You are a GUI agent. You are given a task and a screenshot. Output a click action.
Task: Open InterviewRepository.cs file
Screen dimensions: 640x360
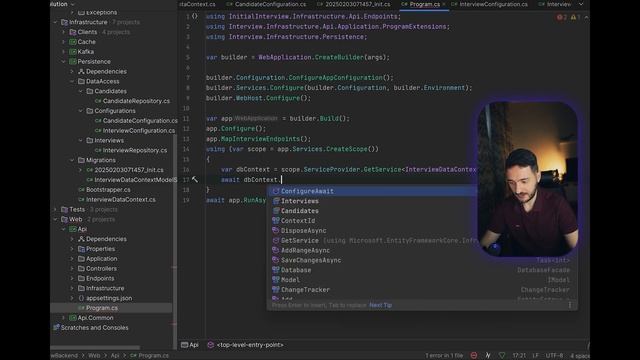click(x=135, y=150)
